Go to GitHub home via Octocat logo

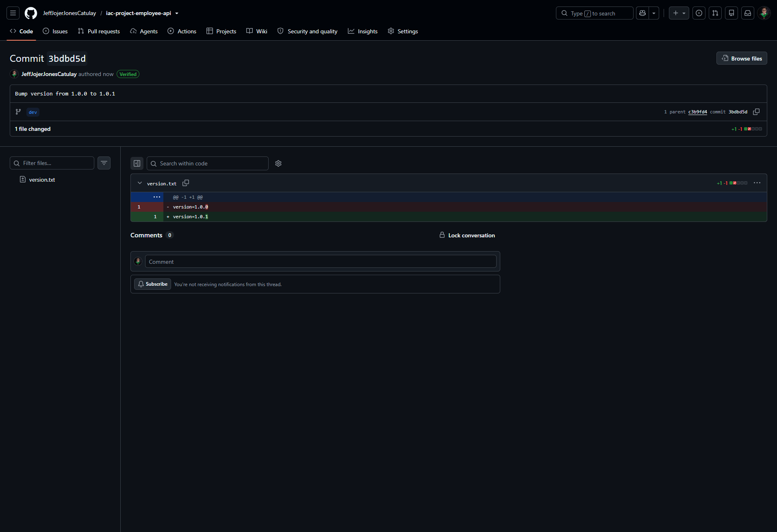tap(31, 13)
